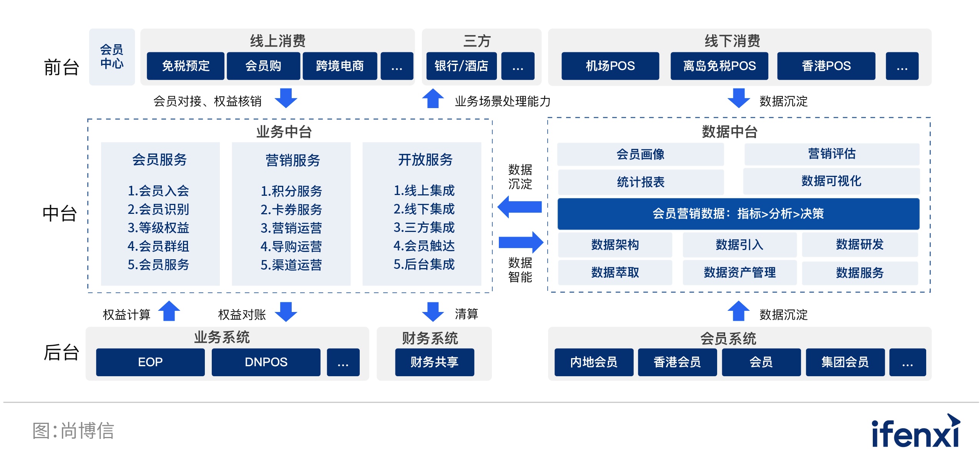Select the 会员画像 box

[x=640, y=154]
